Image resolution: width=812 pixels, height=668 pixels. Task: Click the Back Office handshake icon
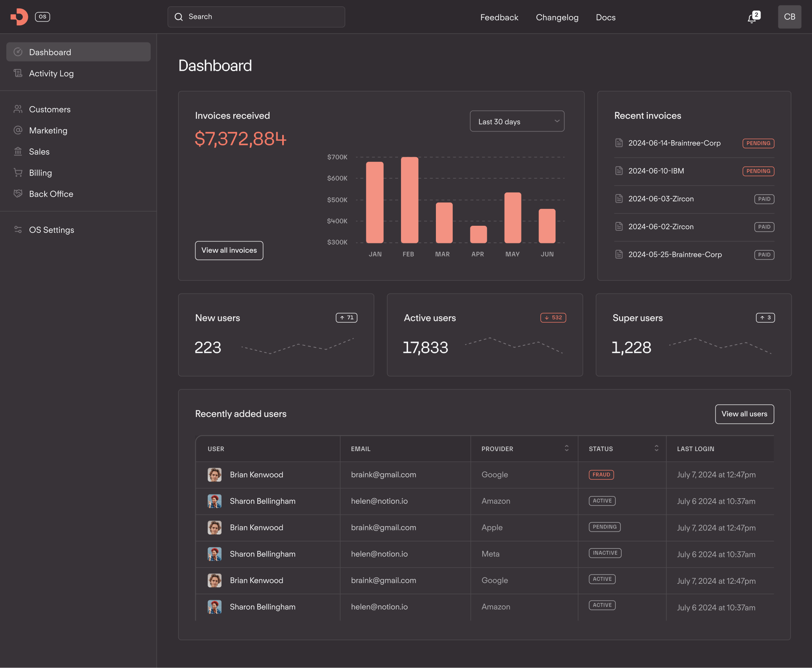click(18, 194)
